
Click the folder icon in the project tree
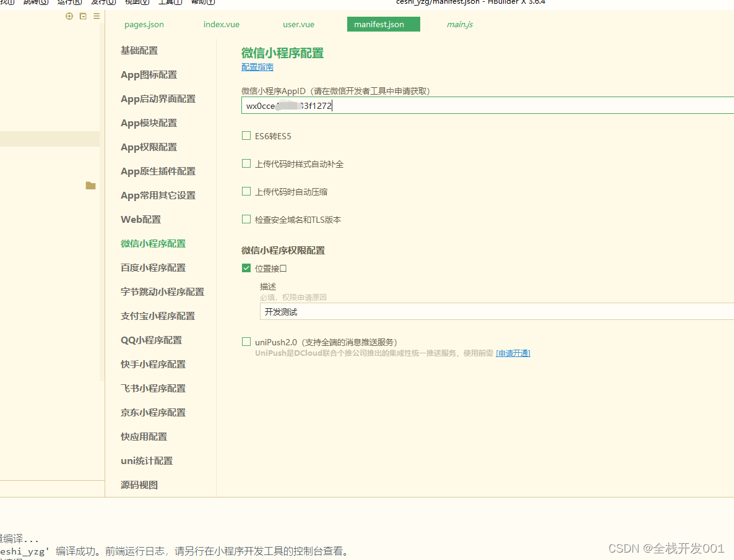[x=90, y=186]
